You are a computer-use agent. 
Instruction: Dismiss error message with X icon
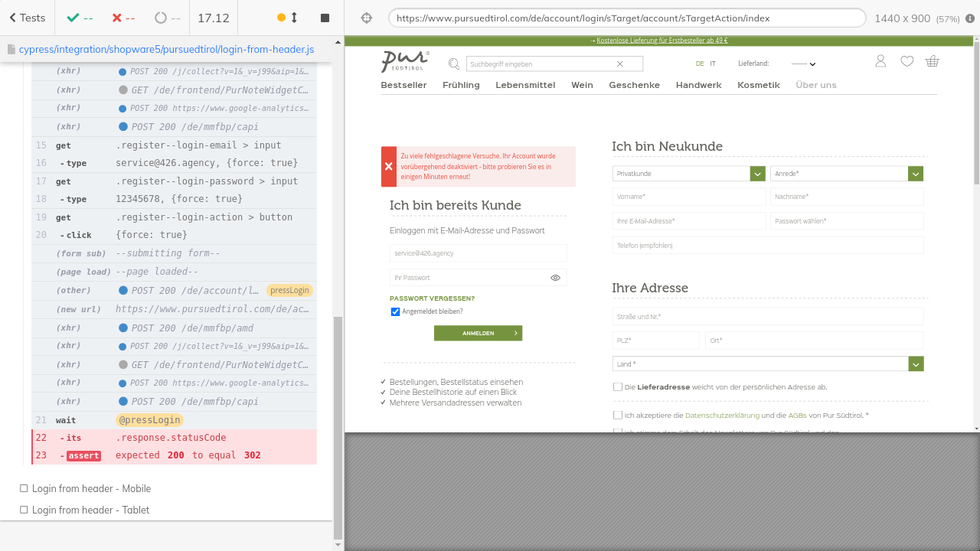point(389,166)
